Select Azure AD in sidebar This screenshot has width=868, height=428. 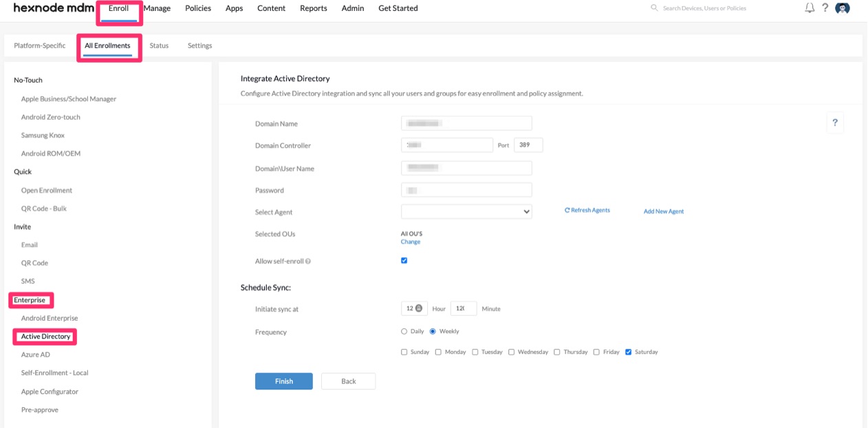pos(36,355)
